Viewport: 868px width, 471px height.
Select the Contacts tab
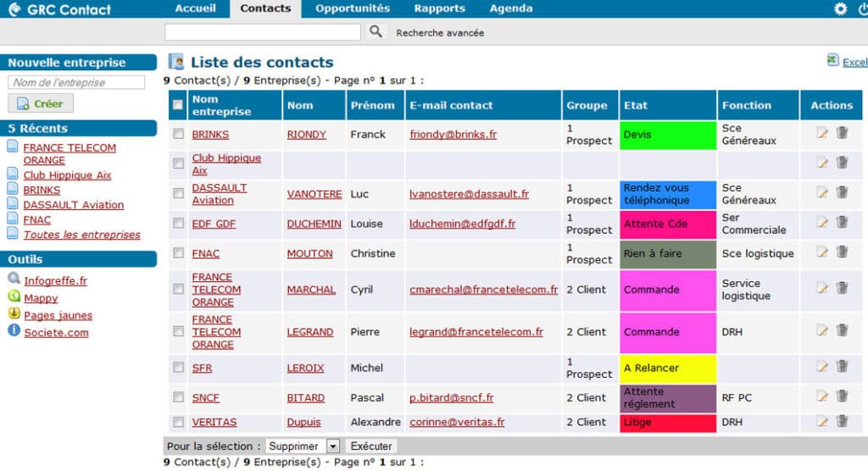pyautogui.click(x=265, y=8)
